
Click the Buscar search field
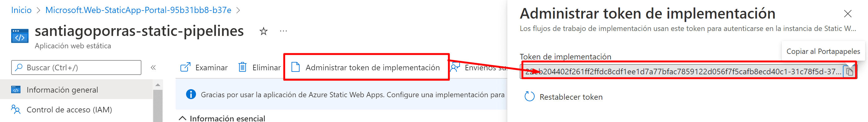point(76,68)
